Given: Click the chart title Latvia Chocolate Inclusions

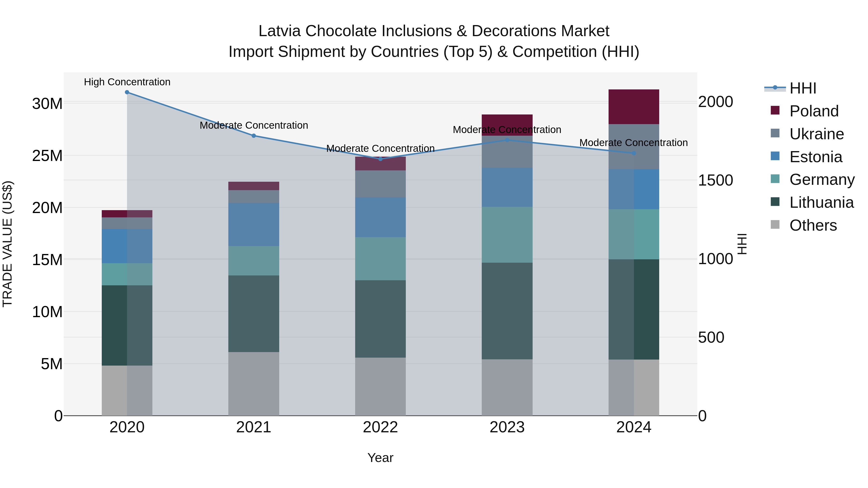Looking at the screenshot, I should click(434, 31).
